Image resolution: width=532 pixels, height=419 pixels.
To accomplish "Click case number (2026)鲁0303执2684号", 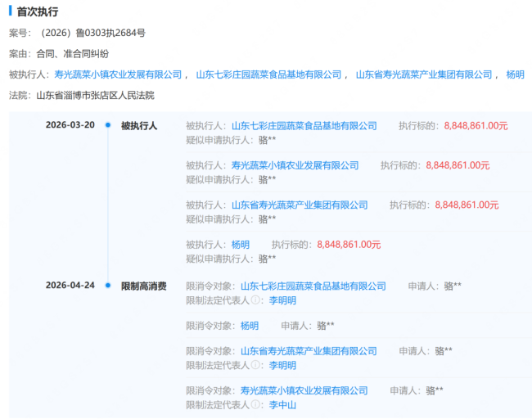I will tap(92, 33).
